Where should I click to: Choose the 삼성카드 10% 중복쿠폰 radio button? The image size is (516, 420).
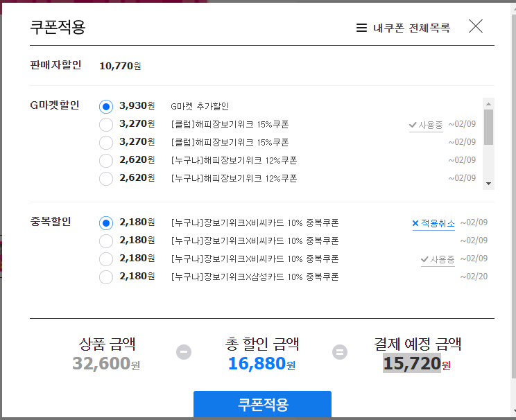(x=106, y=277)
